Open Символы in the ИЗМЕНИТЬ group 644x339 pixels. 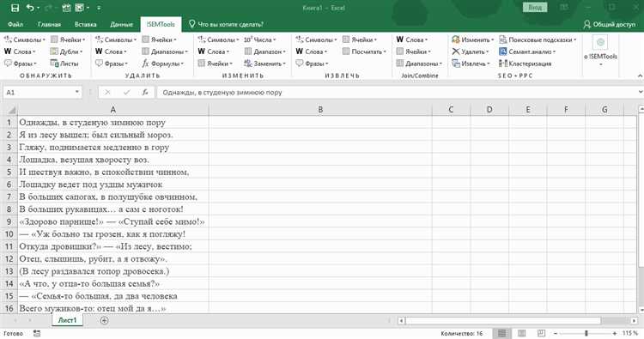point(218,39)
